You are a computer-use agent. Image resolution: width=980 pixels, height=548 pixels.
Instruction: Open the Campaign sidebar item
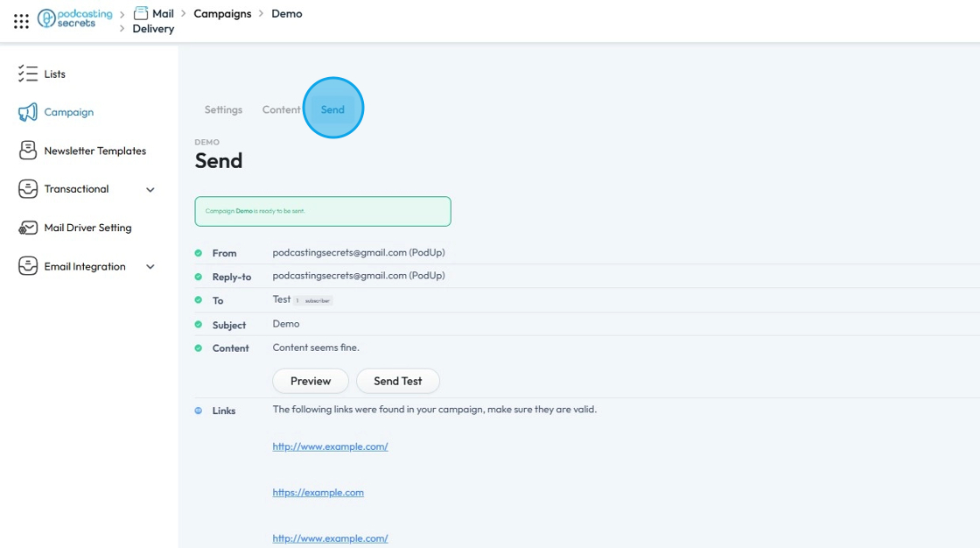(x=69, y=113)
